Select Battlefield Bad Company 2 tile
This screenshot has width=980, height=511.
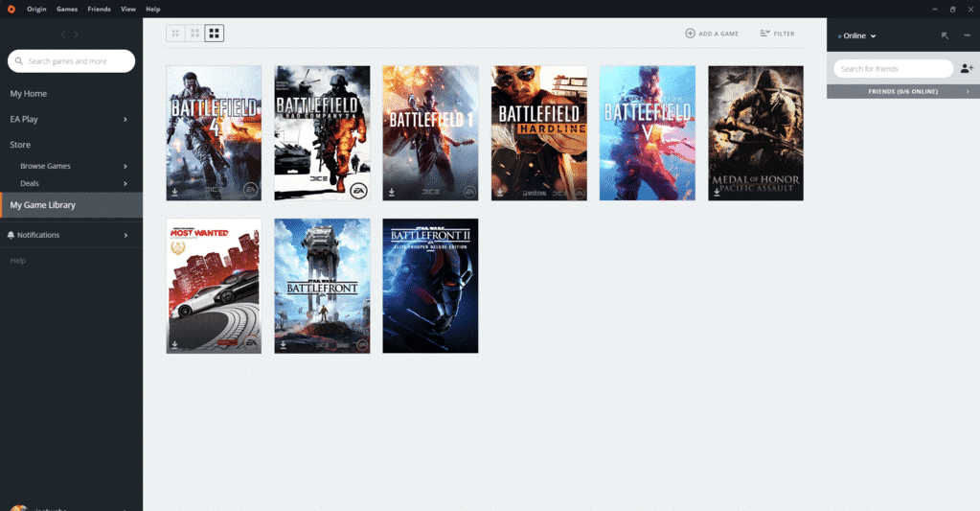[x=322, y=133]
